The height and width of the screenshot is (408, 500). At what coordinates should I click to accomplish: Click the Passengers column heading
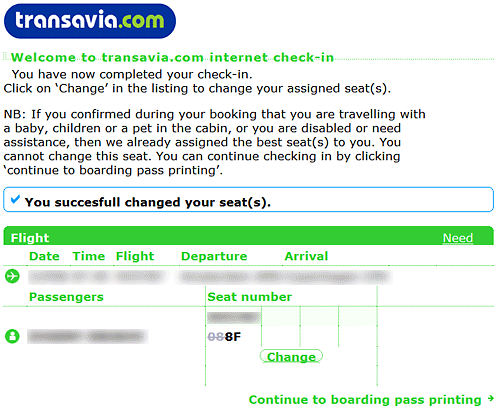click(66, 297)
